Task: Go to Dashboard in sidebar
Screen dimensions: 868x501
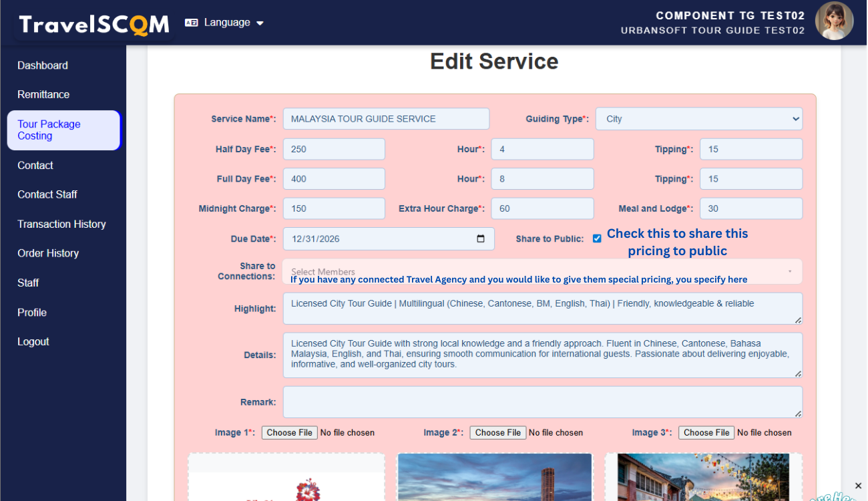Action: [43, 65]
